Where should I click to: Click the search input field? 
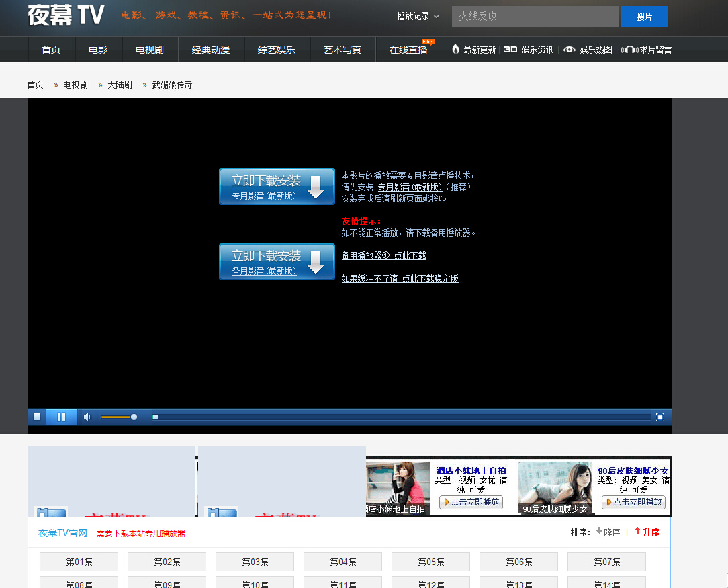coord(535,16)
